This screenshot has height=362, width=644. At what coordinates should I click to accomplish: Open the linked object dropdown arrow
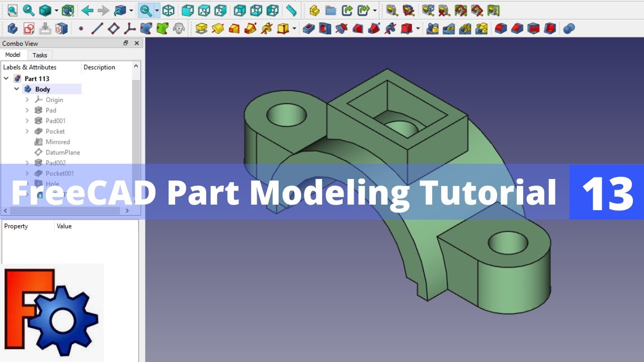pyautogui.click(x=131, y=11)
